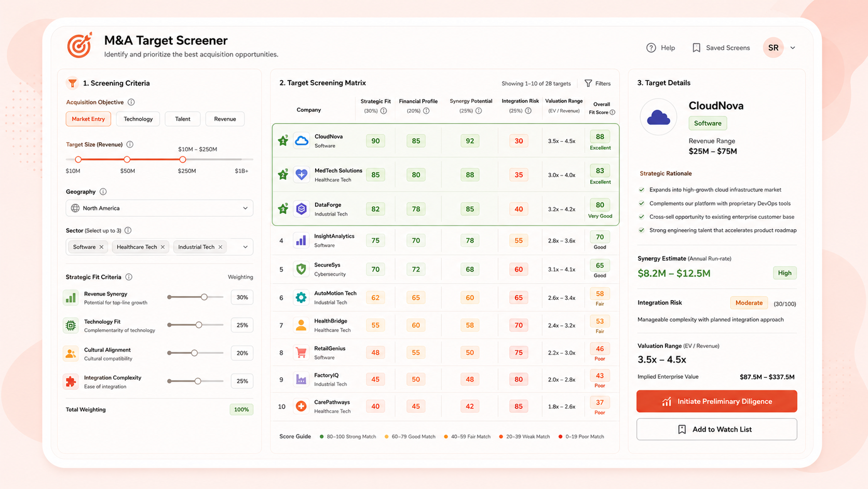The height and width of the screenshot is (489, 868).
Task: Show Strategic Fit (30%) column info
Action: [384, 111]
